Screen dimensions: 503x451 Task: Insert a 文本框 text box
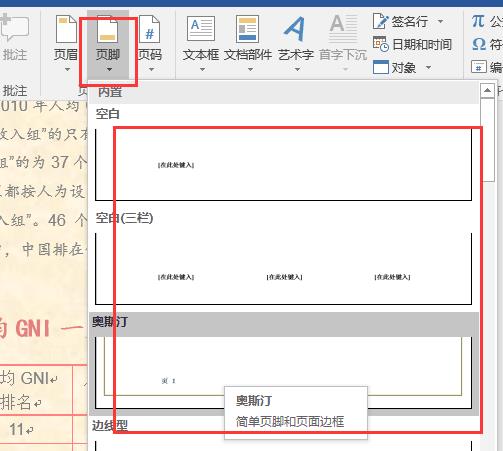[201, 29]
